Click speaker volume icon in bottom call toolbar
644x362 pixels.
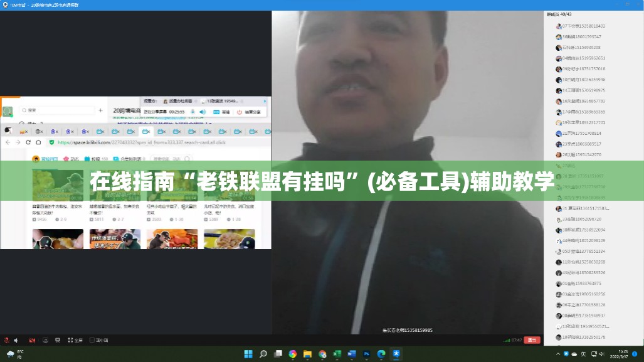[16, 340]
